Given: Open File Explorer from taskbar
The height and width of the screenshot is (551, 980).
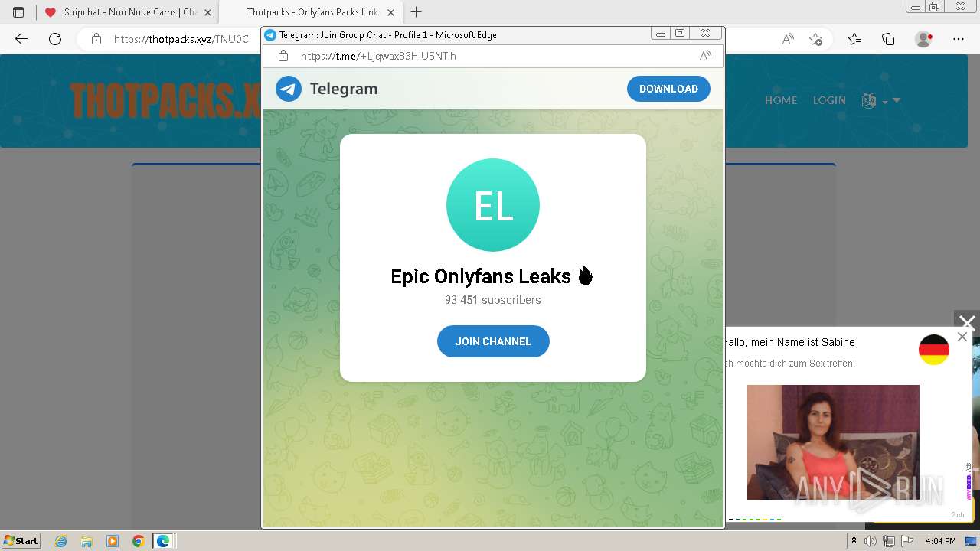Looking at the screenshot, I should tap(87, 541).
